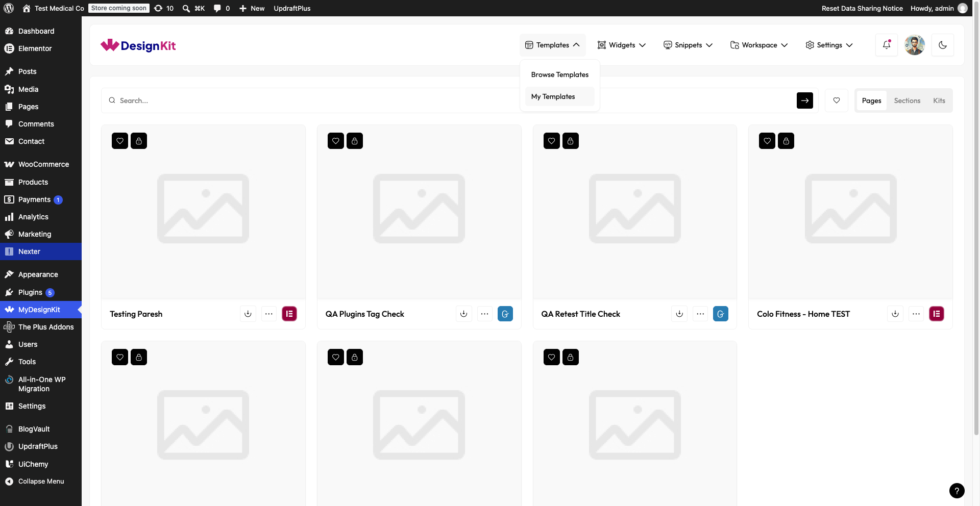Select Browse Templates menu entry
Image resolution: width=980 pixels, height=506 pixels.
pyautogui.click(x=560, y=74)
